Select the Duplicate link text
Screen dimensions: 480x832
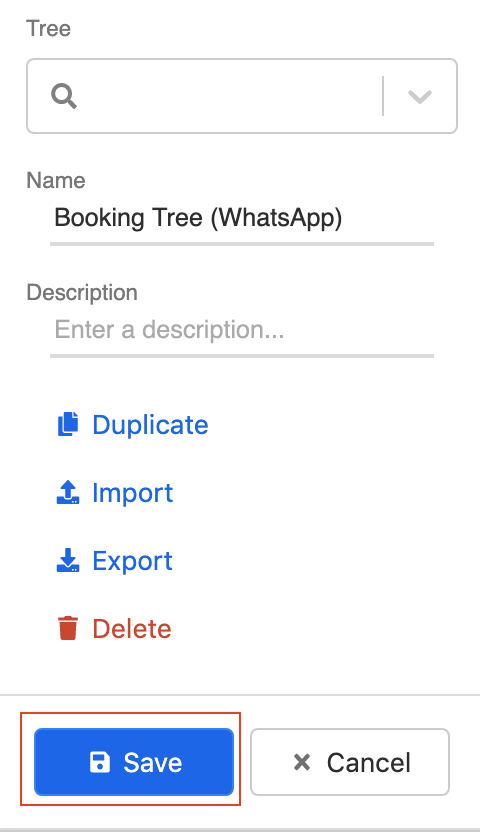coord(150,424)
